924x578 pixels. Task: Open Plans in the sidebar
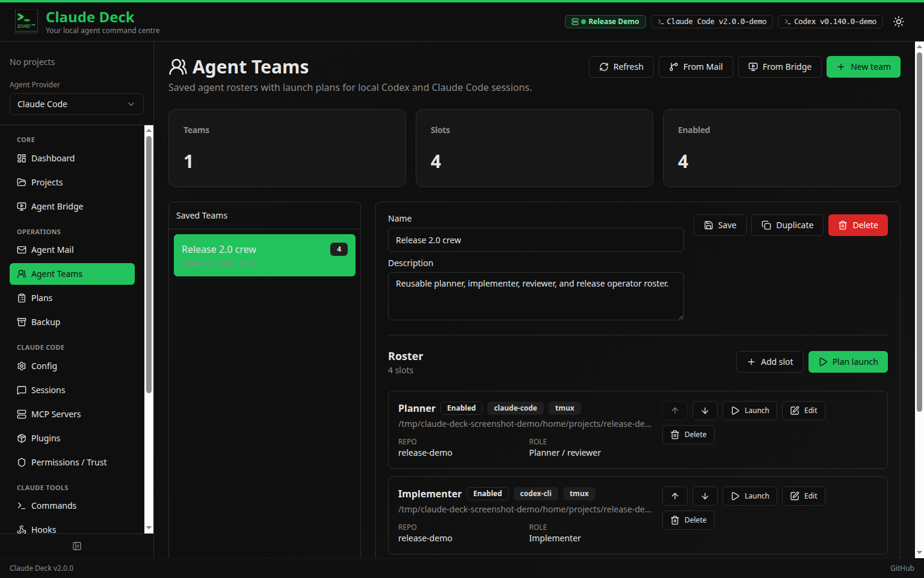point(72,298)
